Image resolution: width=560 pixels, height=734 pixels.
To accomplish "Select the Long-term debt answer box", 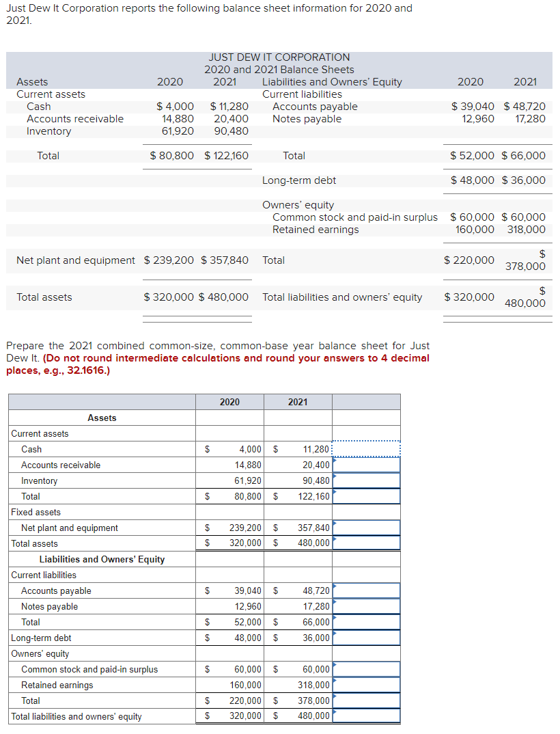I will (x=367, y=638).
